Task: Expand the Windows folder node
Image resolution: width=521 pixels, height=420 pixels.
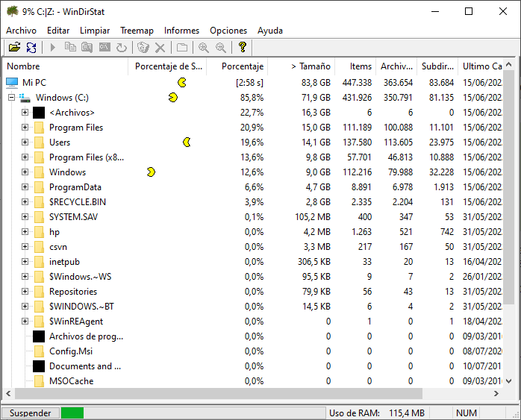Action: [x=25, y=172]
